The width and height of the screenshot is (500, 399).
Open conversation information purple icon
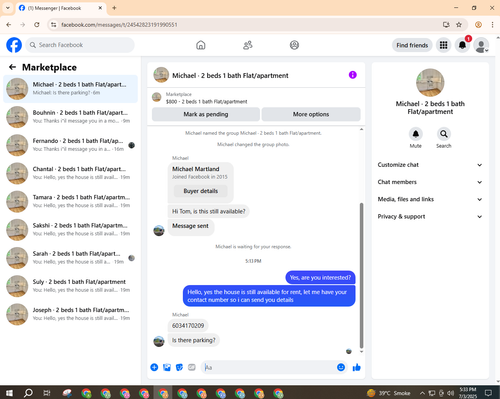(353, 75)
